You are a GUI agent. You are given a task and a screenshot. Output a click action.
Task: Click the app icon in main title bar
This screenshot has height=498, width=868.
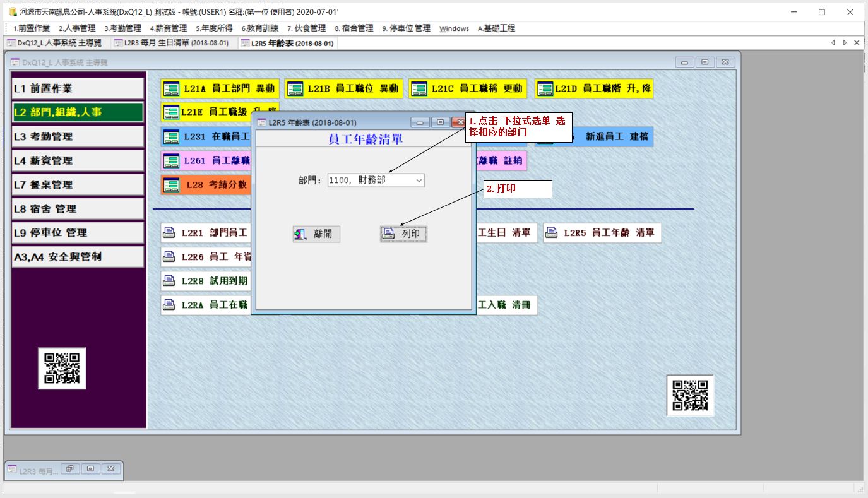(13, 11)
